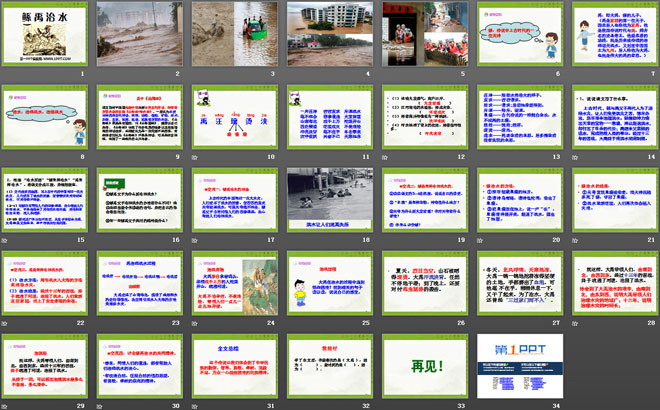Select slide 14 thumbnail
660x410 pixels.
[x=615, y=117]
